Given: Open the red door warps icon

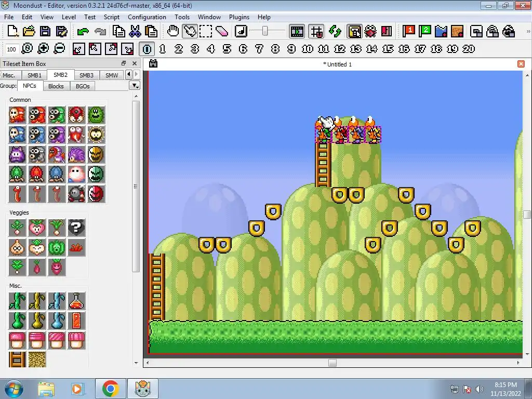Looking at the screenshot, I should [387, 31].
